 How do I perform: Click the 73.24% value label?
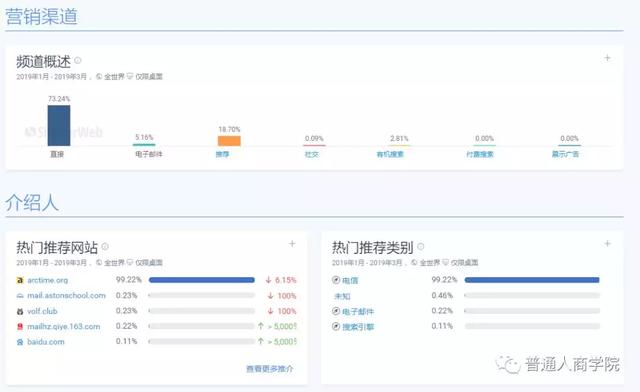[x=59, y=99]
